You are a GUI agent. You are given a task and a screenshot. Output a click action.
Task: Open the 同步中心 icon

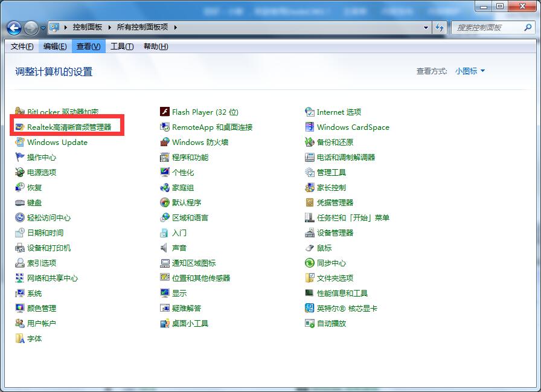pyautogui.click(x=310, y=263)
